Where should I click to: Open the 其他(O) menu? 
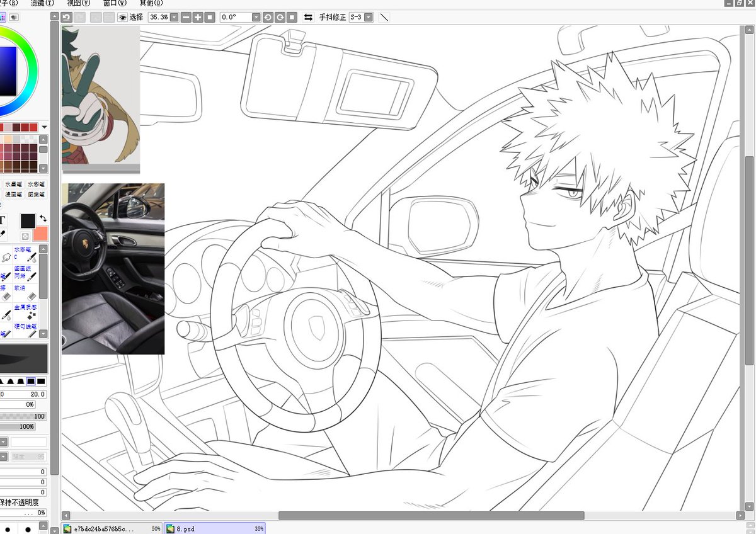coord(151,3)
